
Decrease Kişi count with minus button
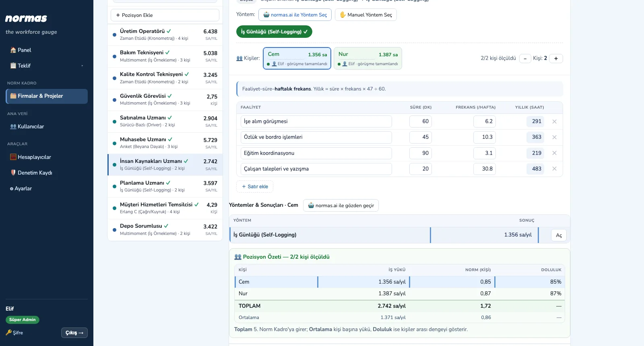pos(525,58)
